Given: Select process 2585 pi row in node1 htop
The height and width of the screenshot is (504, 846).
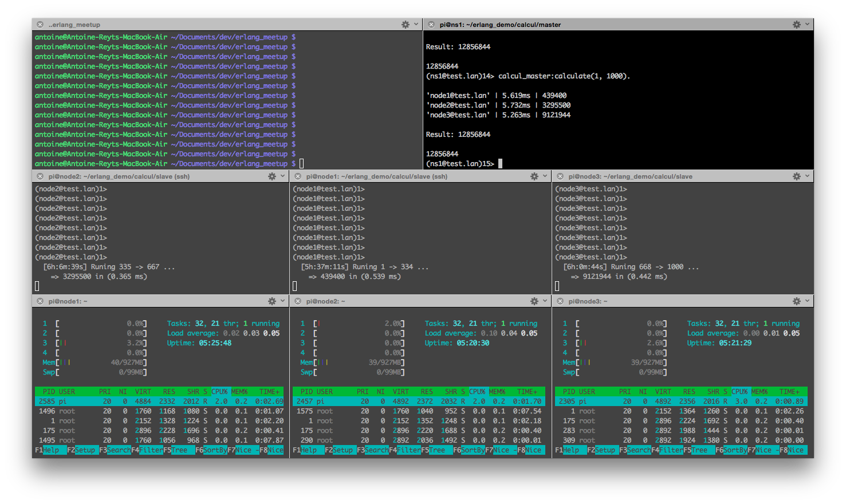Looking at the screenshot, I should pyautogui.click(x=160, y=401).
